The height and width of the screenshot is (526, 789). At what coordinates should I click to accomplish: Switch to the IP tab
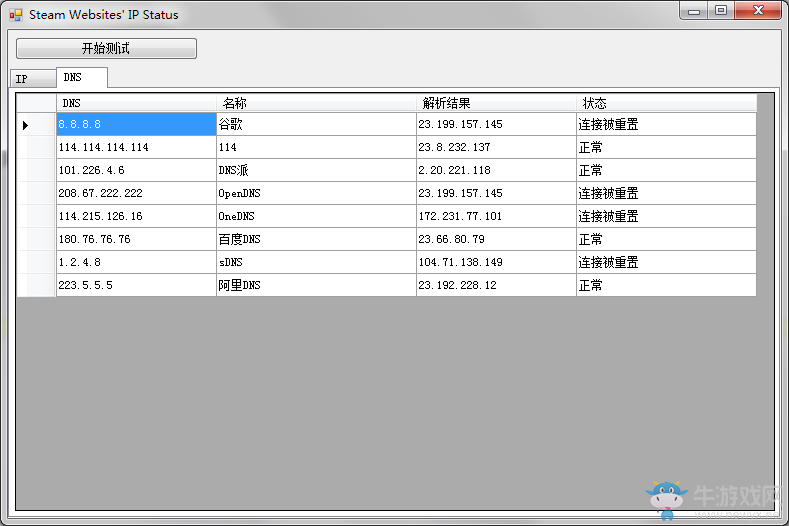pos(33,79)
